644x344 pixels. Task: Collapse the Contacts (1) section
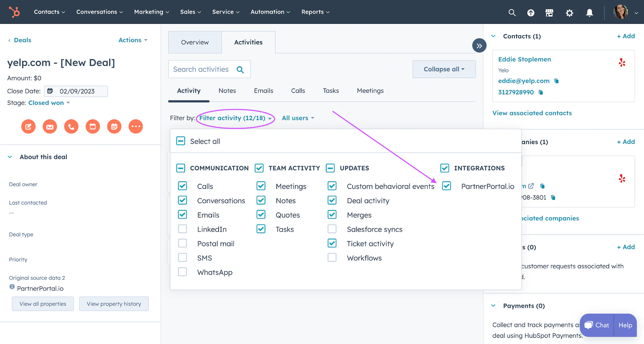pos(493,36)
